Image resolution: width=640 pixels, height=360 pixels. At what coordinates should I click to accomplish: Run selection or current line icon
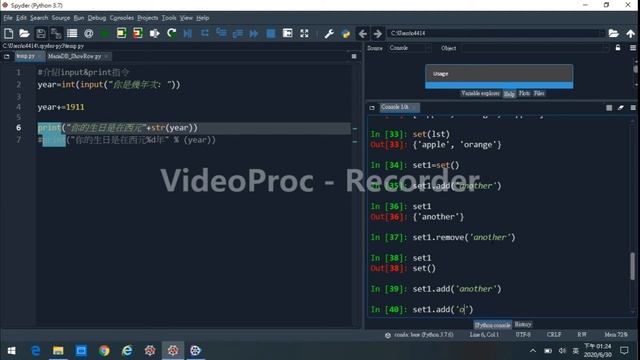coord(154,33)
